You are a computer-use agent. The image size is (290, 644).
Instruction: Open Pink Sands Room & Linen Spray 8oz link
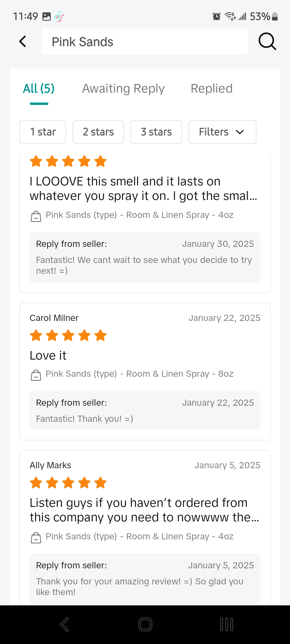[139, 374]
